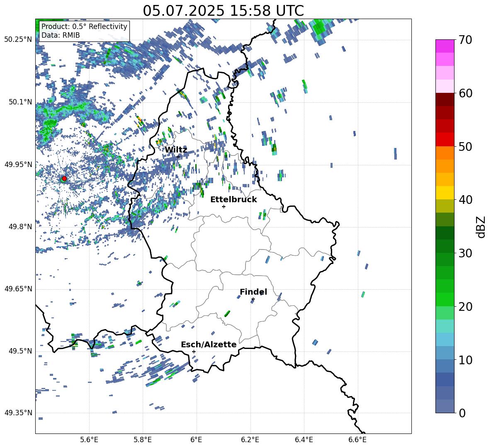
Task: Click the 6.2°E longitude label
Action: [250, 440]
